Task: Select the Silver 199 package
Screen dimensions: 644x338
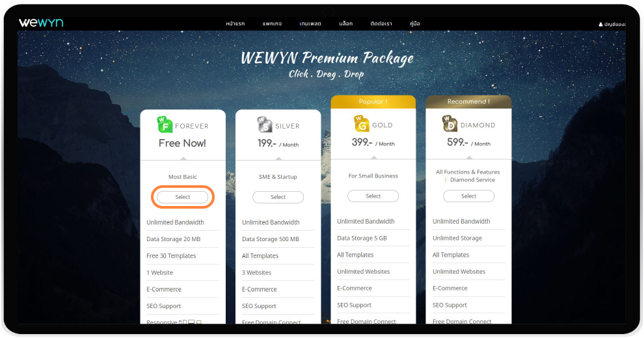Action: tap(278, 197)
